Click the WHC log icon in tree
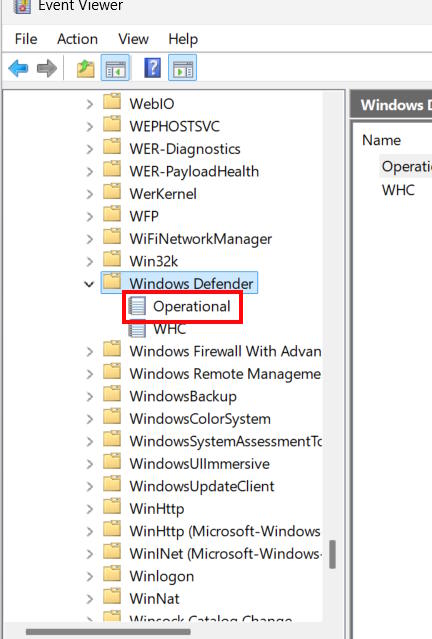 (137, 330)
